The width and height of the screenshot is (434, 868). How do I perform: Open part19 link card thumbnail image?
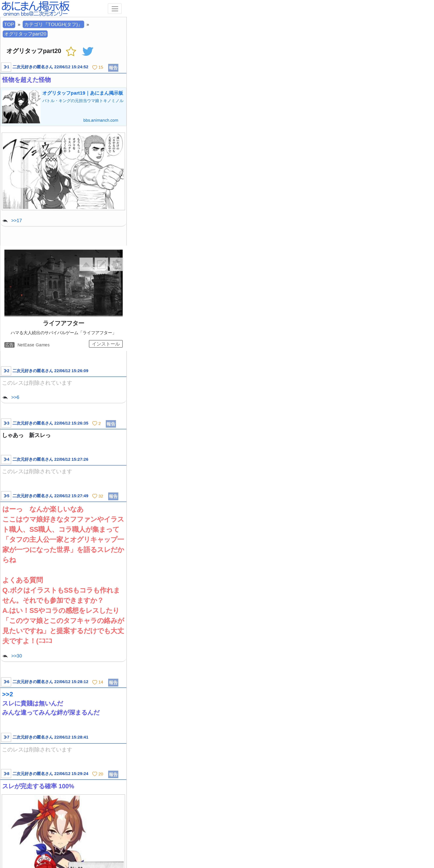[21, 107]
